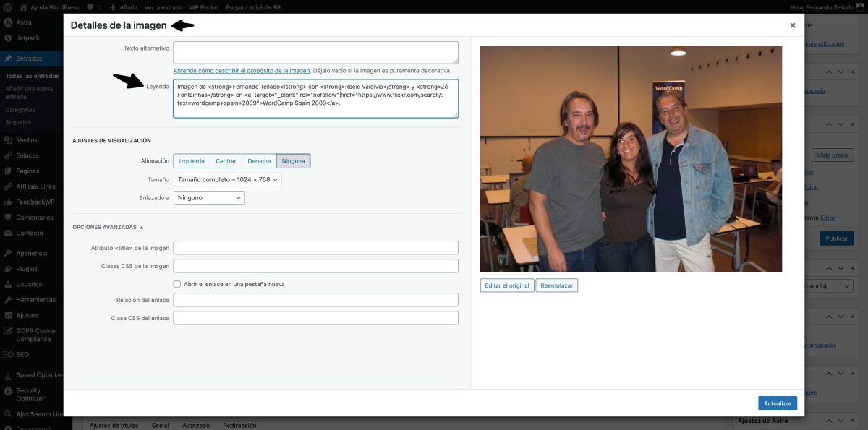Screen dimensions: 868x430
Task: Open GDPR Cookie Compliance sidebar icon
Action: tap(8, 330)
